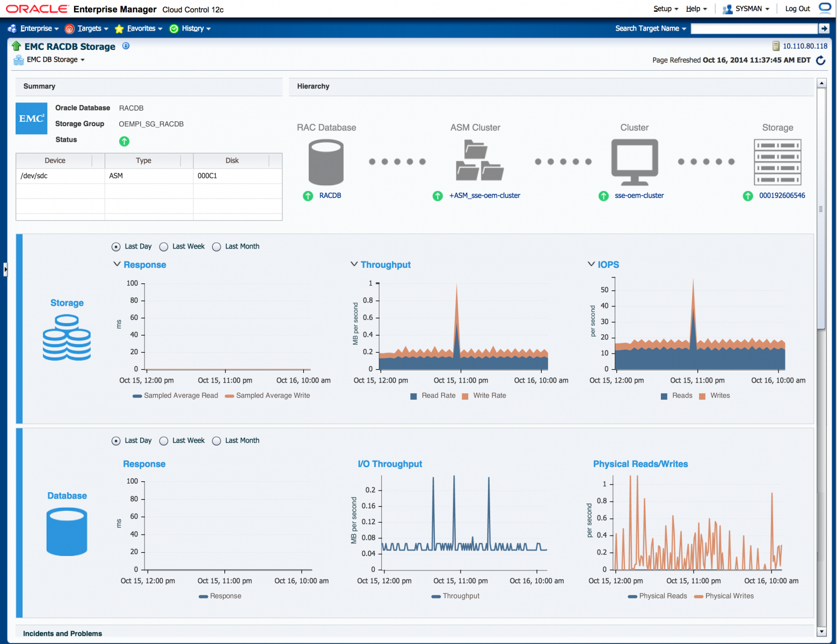
Task: Collapse the IOPS chart section
Action: 591,264
